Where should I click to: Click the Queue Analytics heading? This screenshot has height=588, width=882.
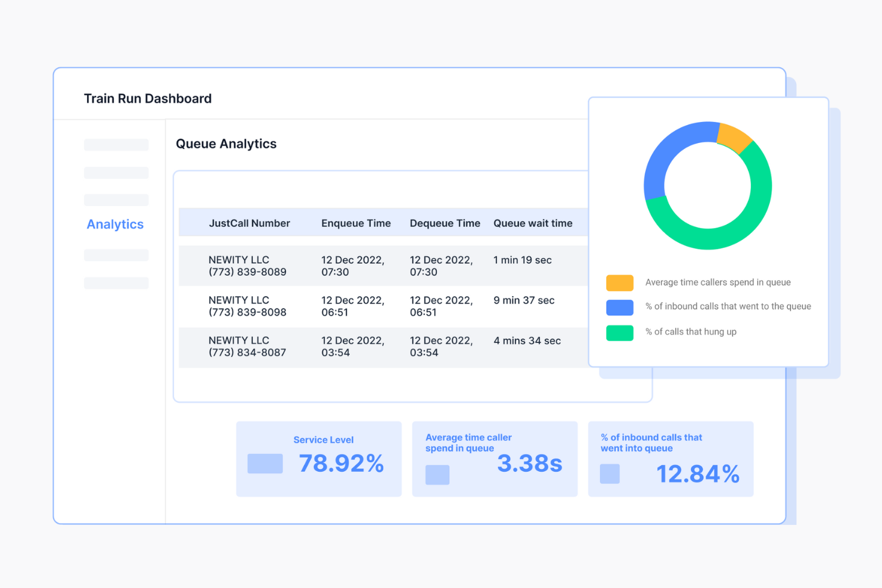pyautogui.click(x=226, y=144)
